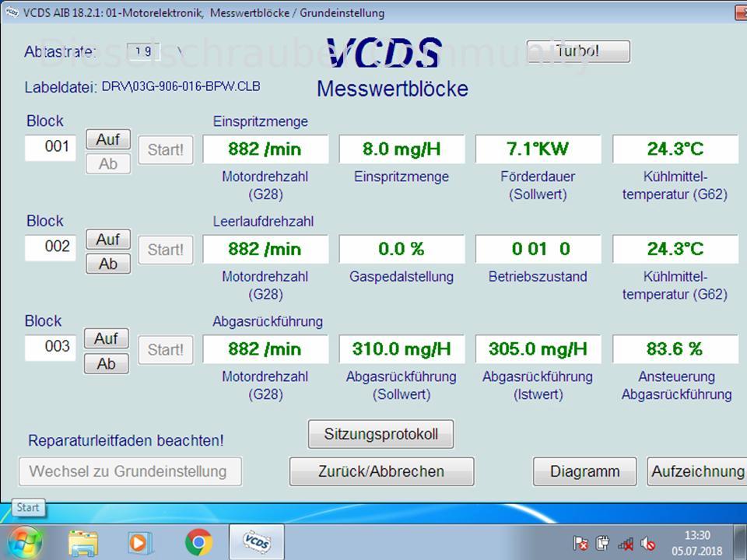
Task: Focus block number field 003
Action: tap(51, 347)
